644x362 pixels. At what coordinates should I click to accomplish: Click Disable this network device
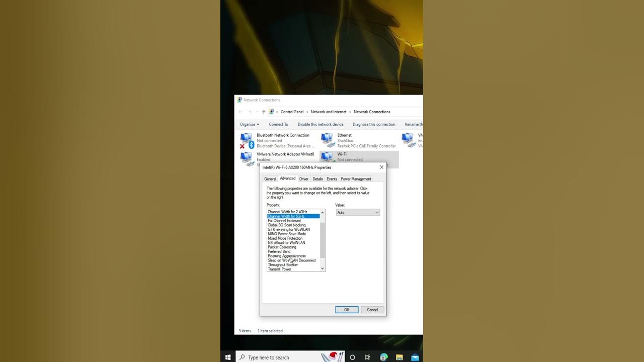(320, 124)
